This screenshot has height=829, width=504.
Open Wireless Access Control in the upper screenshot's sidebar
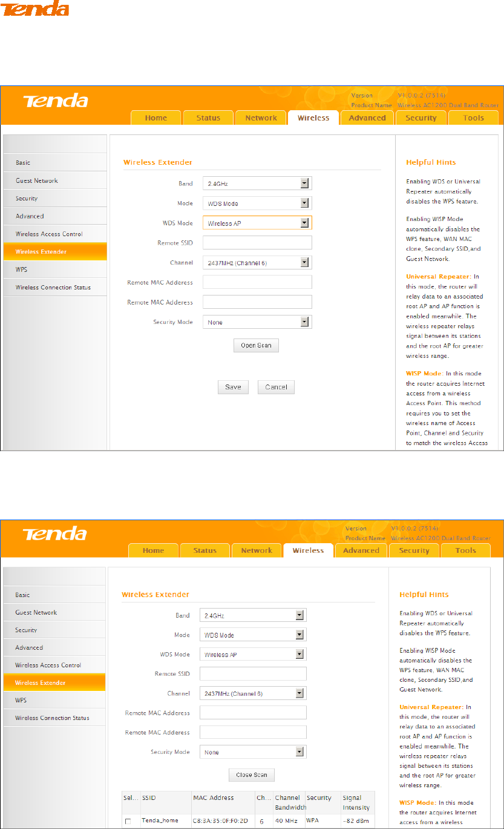(55, 234)
